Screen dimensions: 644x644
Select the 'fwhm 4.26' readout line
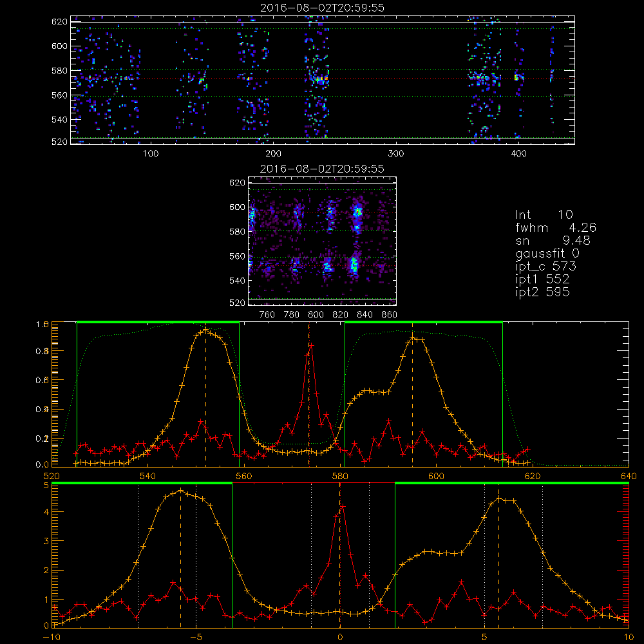point(556,227)
